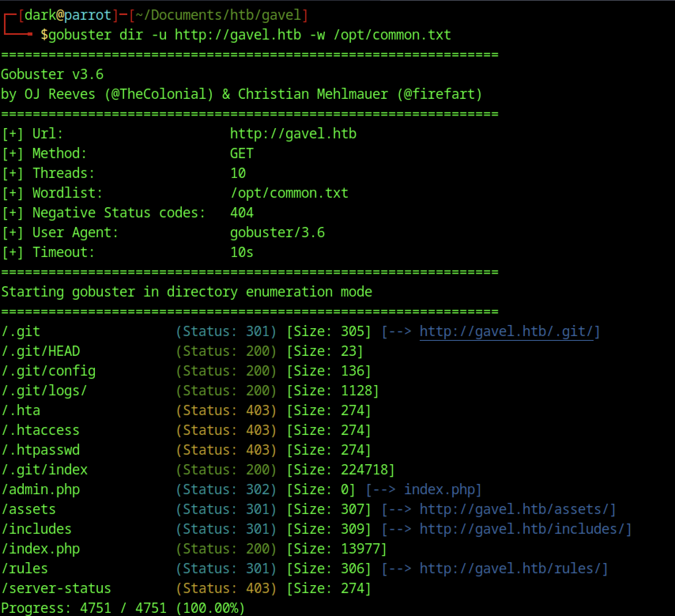This screenshot has width=675, height=616.
Task: Click the Wordlist value /opt/common.txt
Action: click(289, 193)
